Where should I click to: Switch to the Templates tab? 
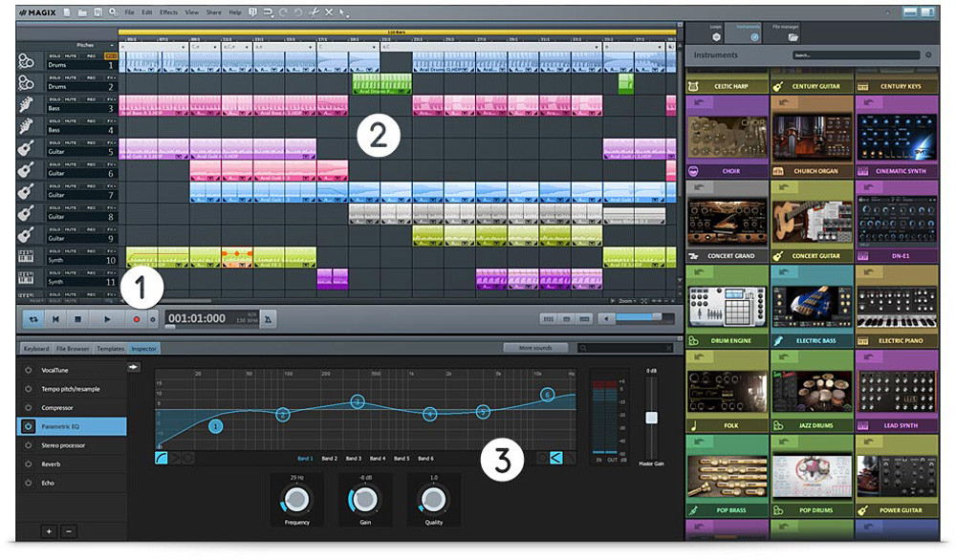[110, 349]
